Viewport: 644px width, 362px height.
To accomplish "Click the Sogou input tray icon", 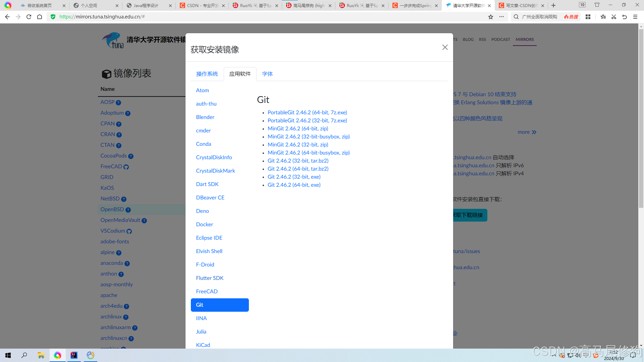I will 596,356.
